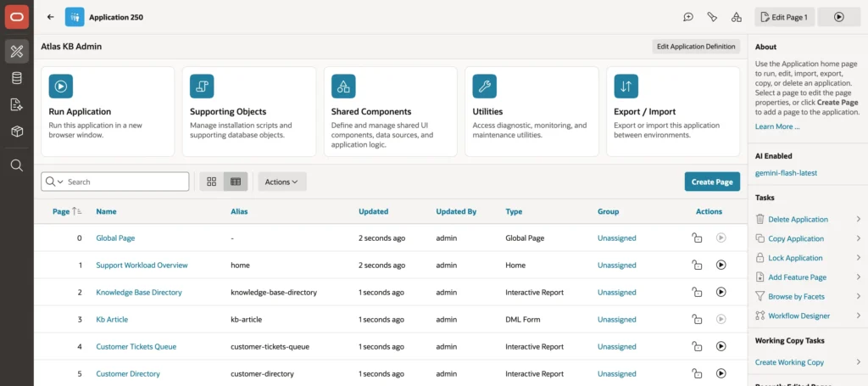
Task: Expand the Copy Application task chevron
Action: [859, 238]
